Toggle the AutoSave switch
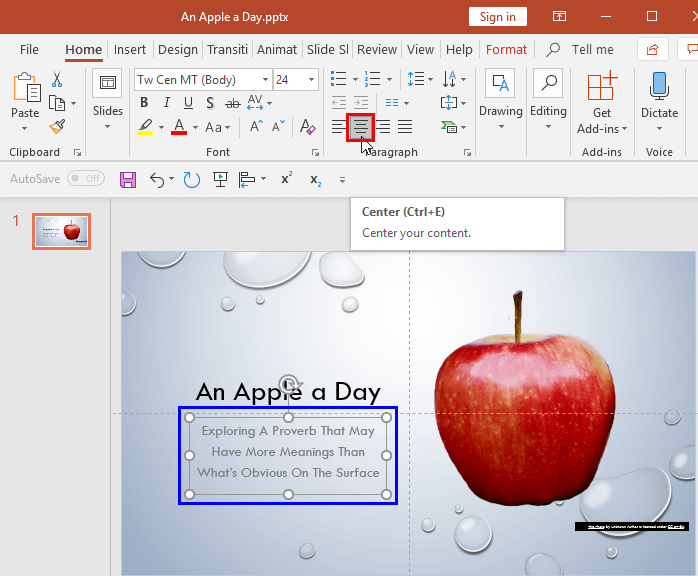 coord(87,179)
